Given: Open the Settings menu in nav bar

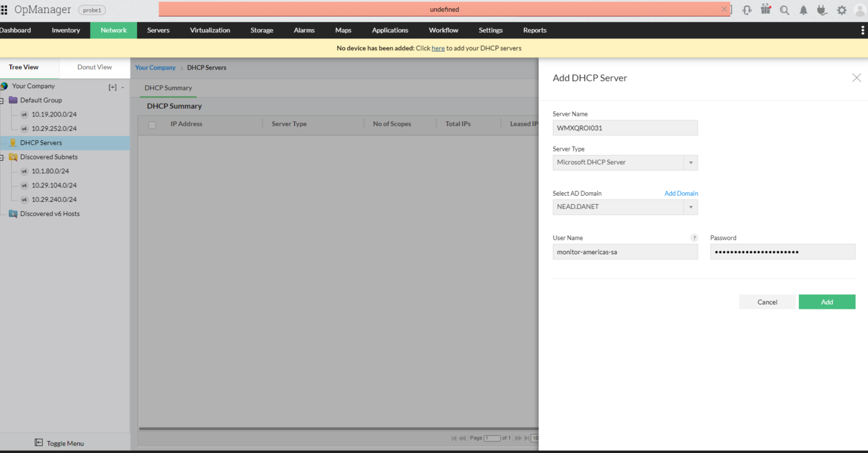Looking at the screenshot, I should (491, 30).
